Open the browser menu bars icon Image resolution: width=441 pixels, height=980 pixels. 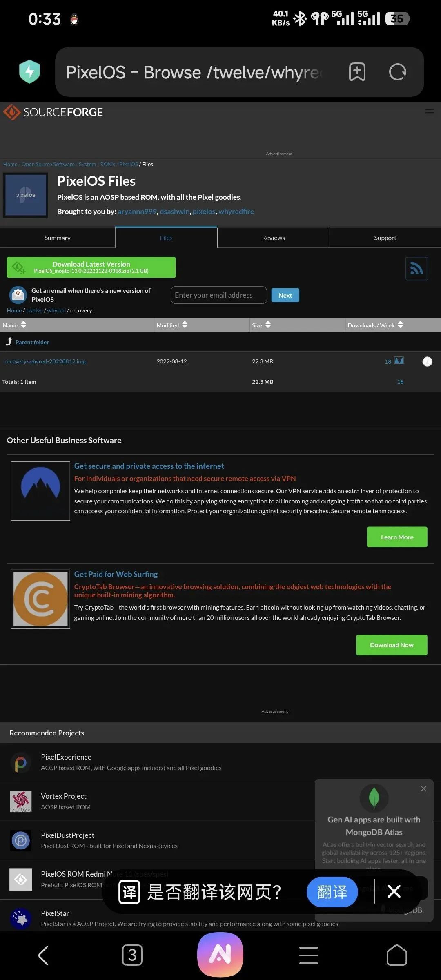pos(309,955)
